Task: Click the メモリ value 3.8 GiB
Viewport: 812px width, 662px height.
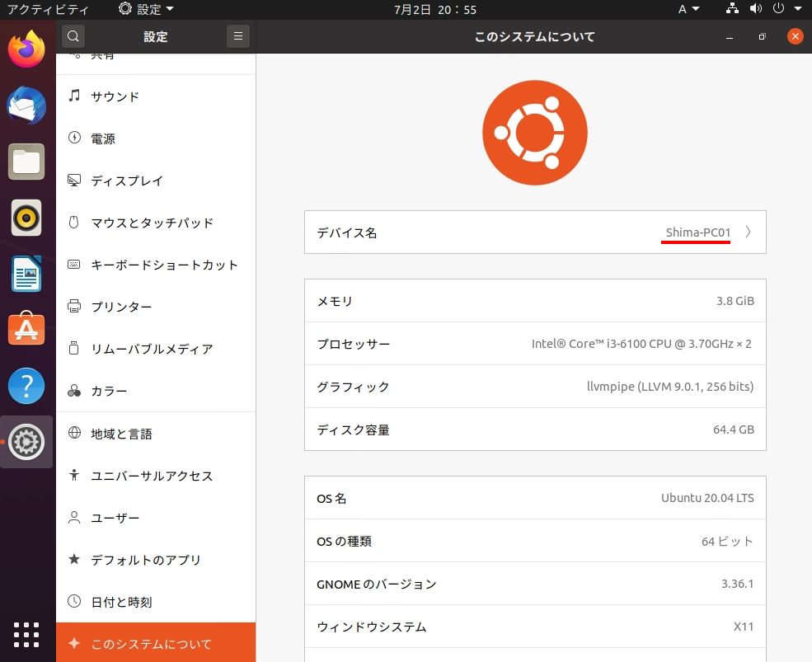Action: point(735,300)
